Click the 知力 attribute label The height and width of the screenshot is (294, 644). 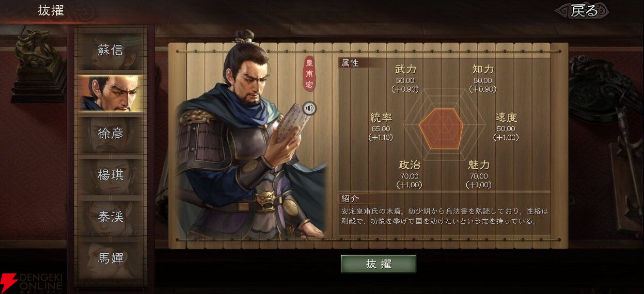(x=483, y=69)
